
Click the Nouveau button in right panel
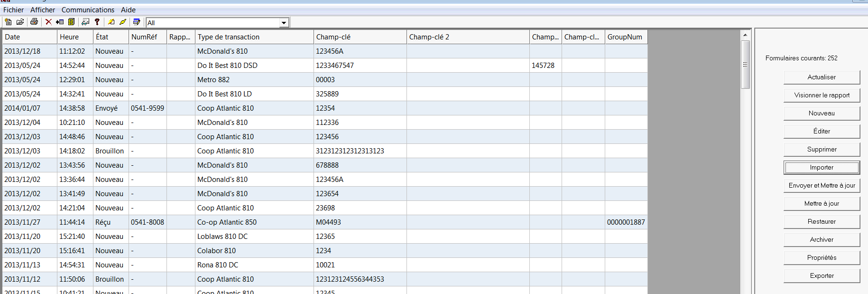point(822,114)
